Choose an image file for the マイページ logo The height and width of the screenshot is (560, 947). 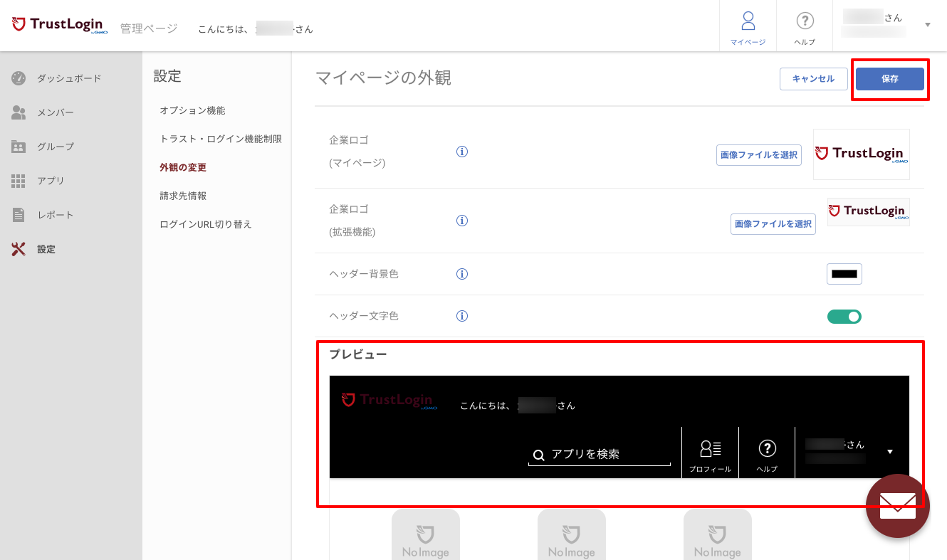click(759, 155)
